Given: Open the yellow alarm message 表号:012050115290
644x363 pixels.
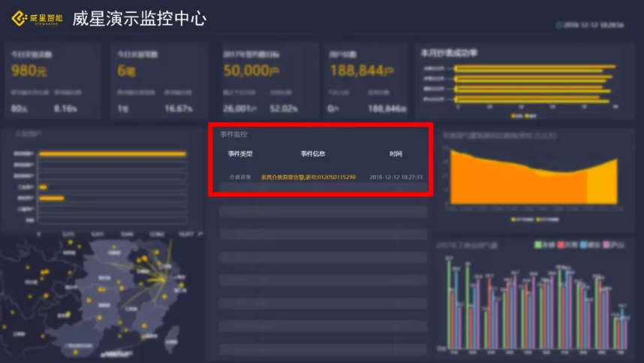Looking at the screenshot, I should click(308, 177).
